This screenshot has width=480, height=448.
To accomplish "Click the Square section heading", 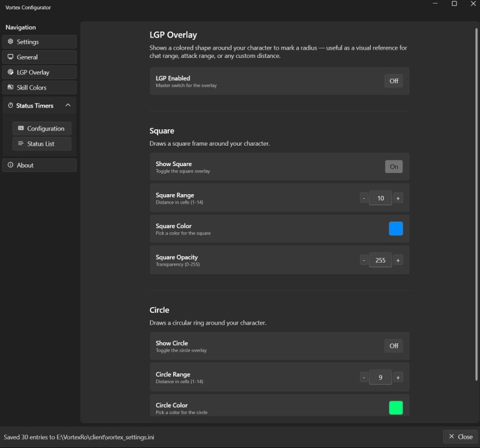I will pos(162,131).
